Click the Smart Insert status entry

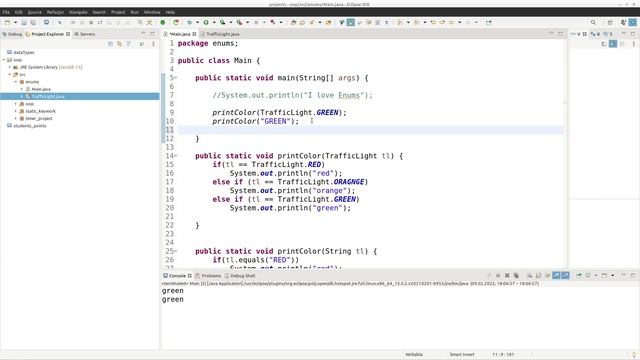[462, 355]
